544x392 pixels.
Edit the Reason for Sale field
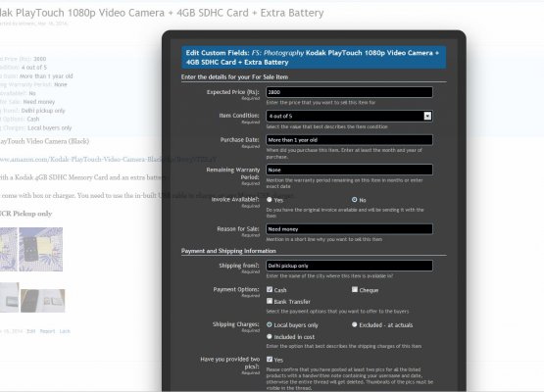(x=349, y=229)
